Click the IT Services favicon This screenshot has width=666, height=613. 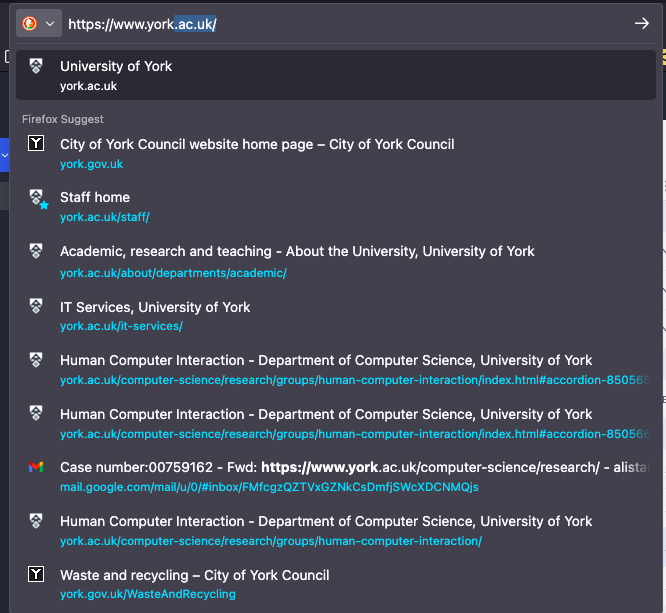(37, 306)
